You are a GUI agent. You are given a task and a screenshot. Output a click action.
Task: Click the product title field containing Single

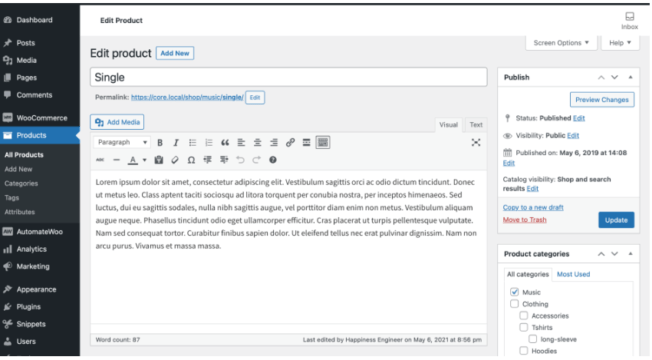point(289,77)
